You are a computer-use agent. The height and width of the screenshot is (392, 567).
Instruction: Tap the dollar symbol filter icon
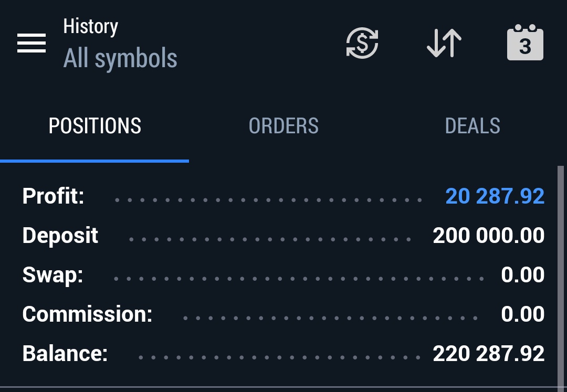point(362,43)
